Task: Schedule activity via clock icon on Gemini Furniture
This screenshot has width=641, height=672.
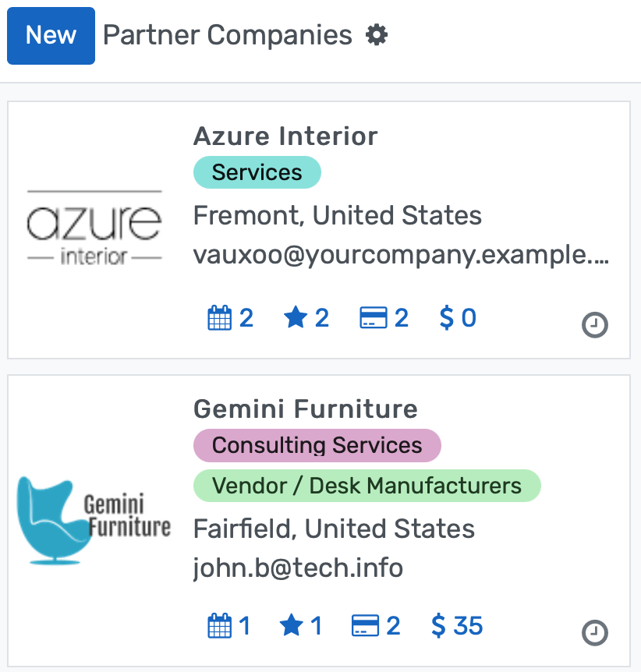Action: point(595,634)
